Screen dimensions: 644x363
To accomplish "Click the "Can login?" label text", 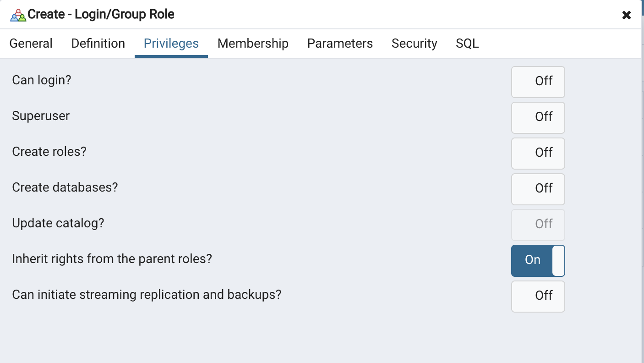I will point(42,80).
